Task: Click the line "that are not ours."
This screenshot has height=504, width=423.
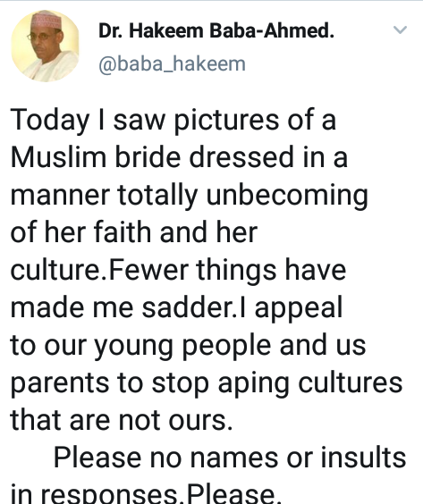Action: [x=122, y=420]
